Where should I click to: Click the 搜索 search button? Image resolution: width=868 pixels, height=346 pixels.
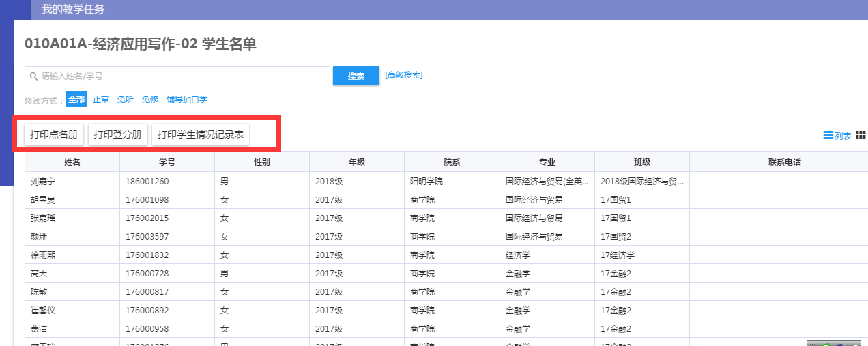click(x=356, y=76)
